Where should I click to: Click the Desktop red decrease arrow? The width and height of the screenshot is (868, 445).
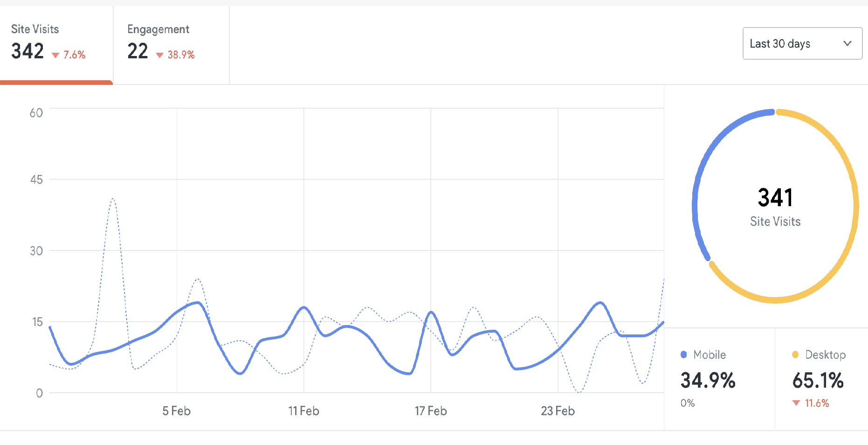(x=796, y=403)
